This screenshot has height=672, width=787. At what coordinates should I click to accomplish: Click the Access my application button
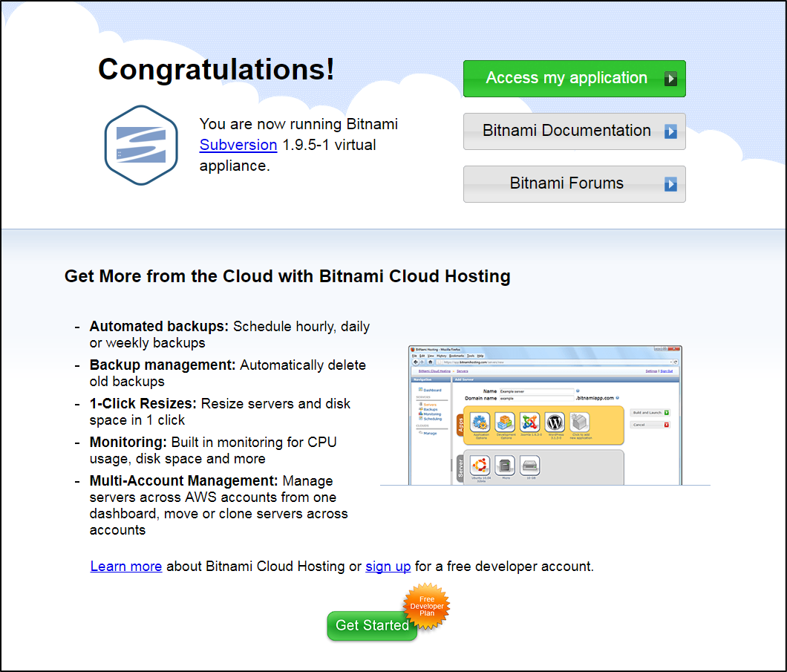tap(574, 79)
